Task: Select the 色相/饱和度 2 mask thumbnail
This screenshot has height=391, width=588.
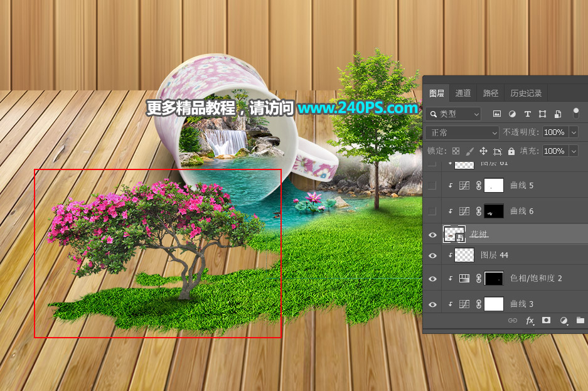Action: click(494, 279)
